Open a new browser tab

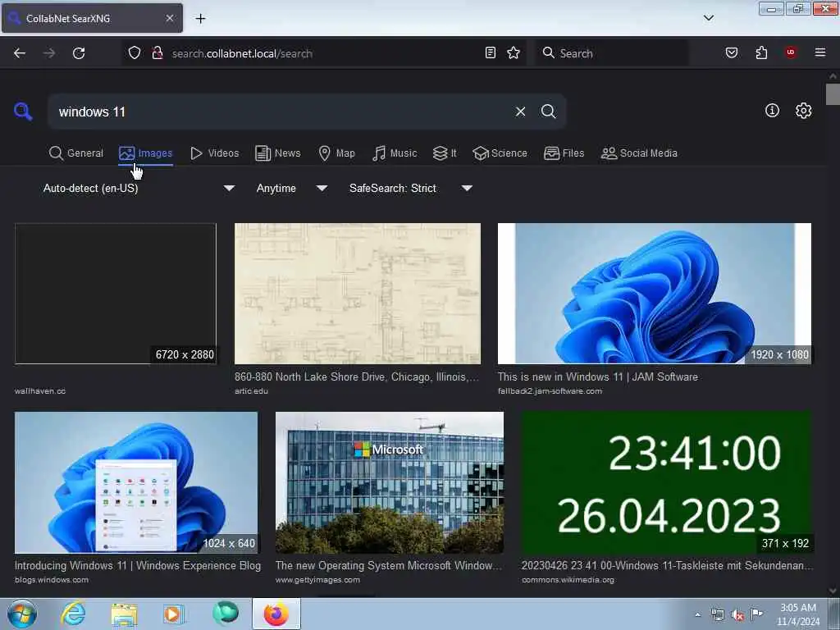pyautogui.click(x=201, y=18)
